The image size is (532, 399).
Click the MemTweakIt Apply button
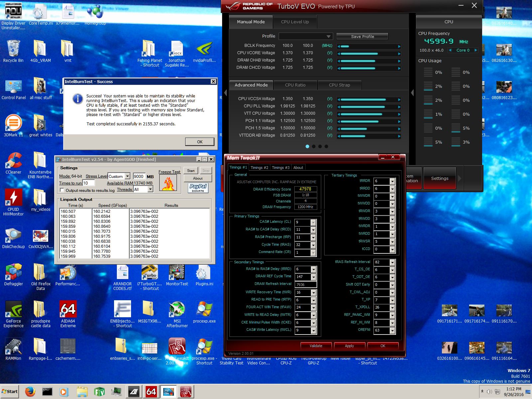pos(349,346)
